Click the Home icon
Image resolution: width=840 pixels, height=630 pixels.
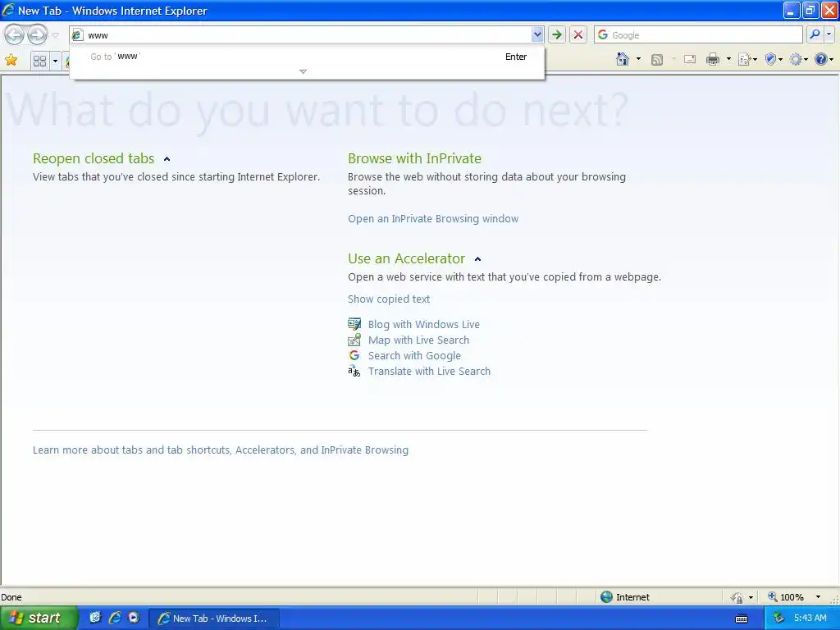[x=623, y=59]
